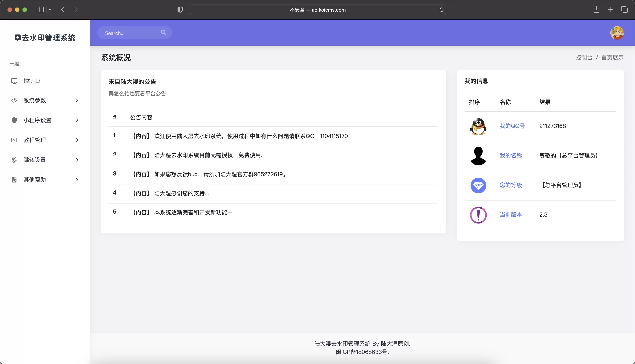Expand the 其他帮助 menu section
The width and height of the screenshot is (635, 364).
coord(44,180)
